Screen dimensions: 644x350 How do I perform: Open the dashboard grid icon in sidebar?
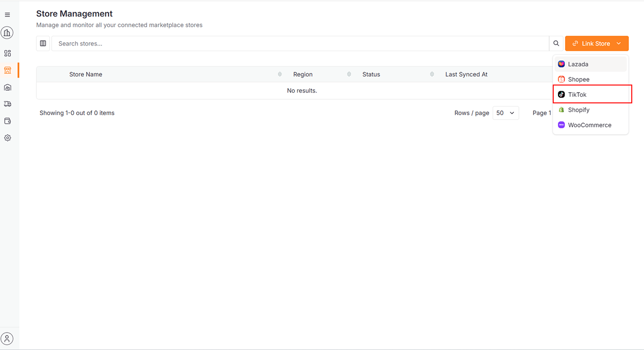[8, 54]
